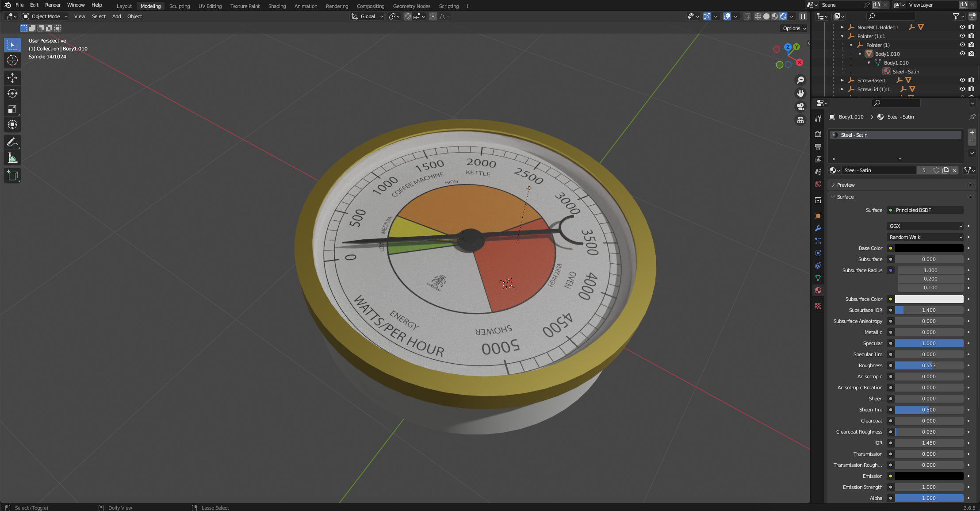980x511 pixels.
Task: Switch to the Shading workspace tab
Action: coord(277,6)
